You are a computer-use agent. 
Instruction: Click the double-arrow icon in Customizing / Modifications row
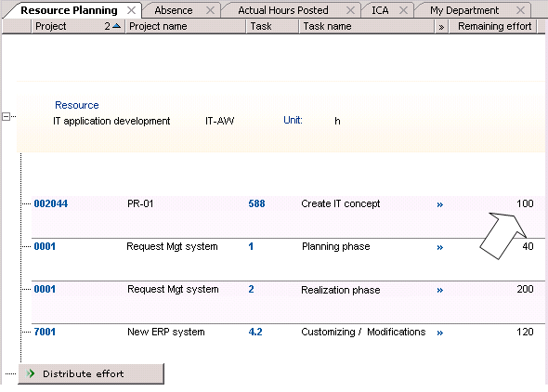click(439, 333)
